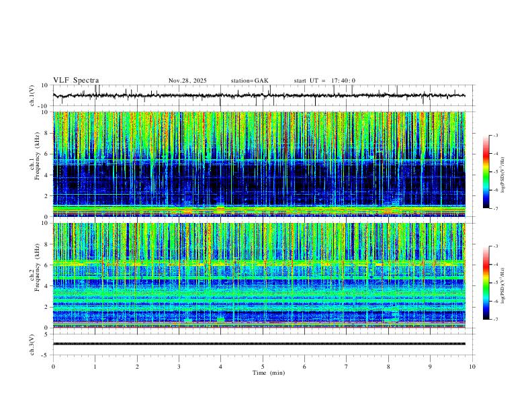Image resolution: width=532 pixels, height=411 pixels.
Task: Click time axis tick label "1"
Action: 95,367
